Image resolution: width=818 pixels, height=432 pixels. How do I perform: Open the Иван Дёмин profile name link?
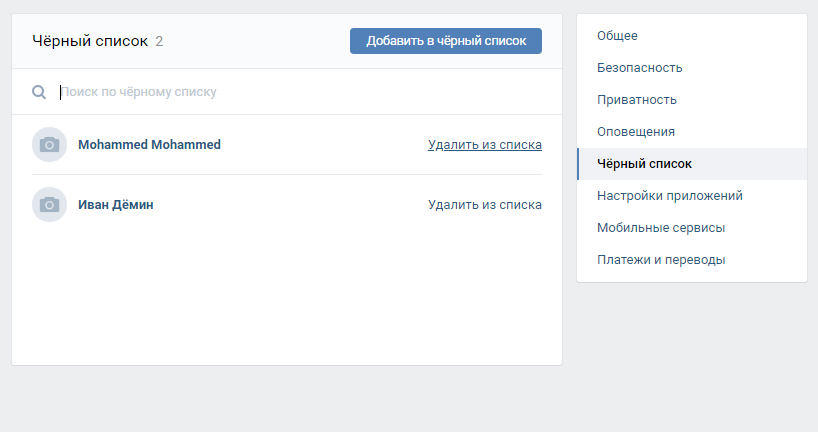point(116,205)
